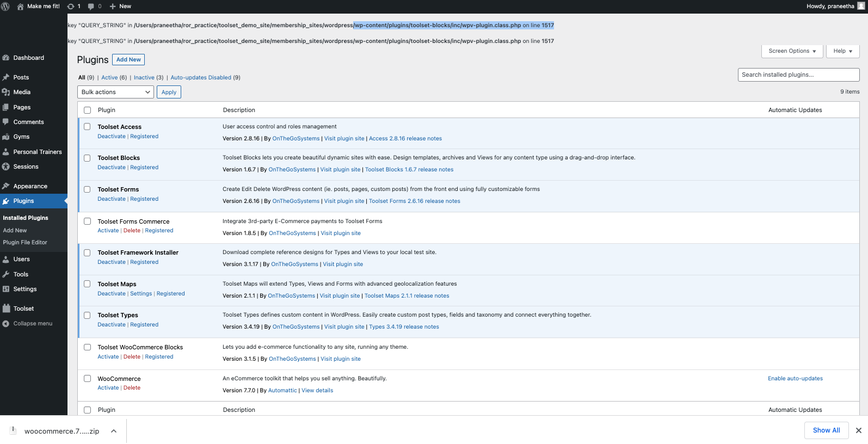Show All plugins filter
The width and height of the screenshot is (868, 444).
point(82,77)
